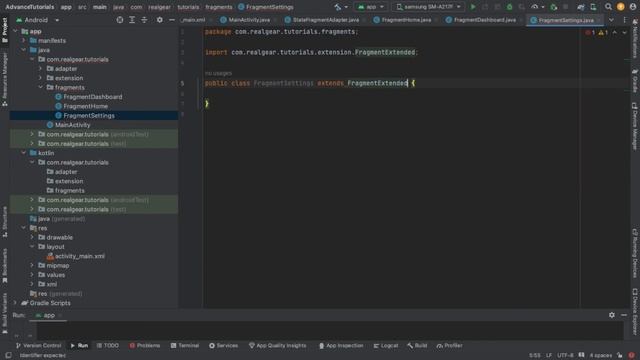Toggle the Bookmarks side tab

point(4,266)
